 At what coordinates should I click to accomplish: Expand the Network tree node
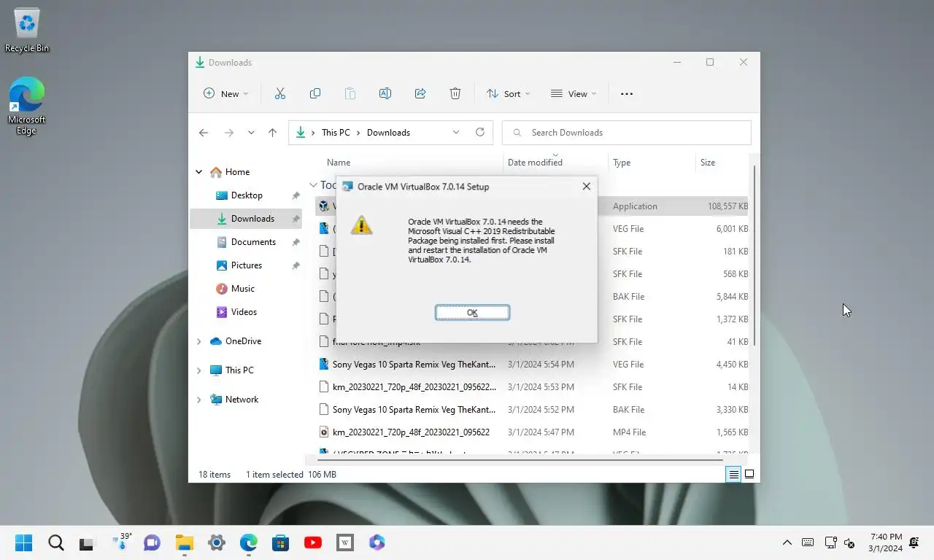198,400
